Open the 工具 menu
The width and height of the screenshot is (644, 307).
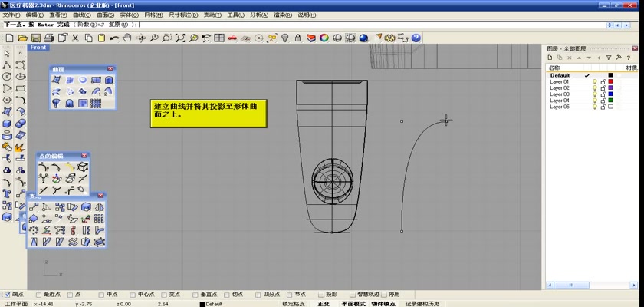click(x=235, y=15)
